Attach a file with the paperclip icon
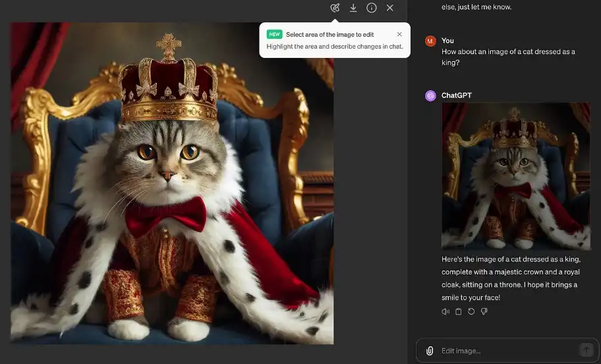This screenshot has height=364, width=601. tap(430, 351)
